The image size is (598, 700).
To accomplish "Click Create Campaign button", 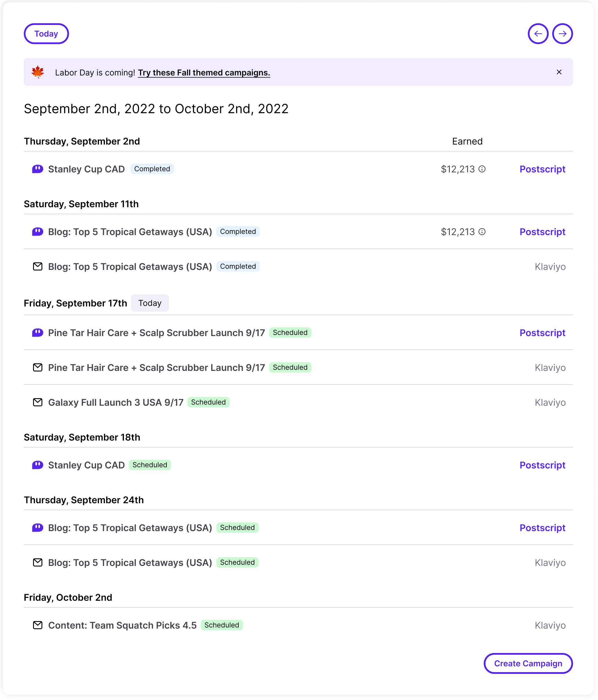I will [528, 663].
